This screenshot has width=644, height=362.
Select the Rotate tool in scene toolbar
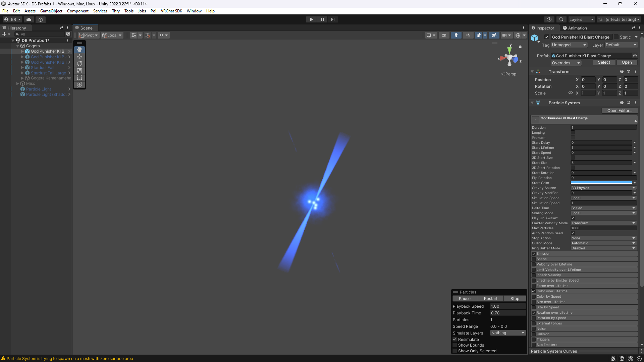[x=79, y=64]
